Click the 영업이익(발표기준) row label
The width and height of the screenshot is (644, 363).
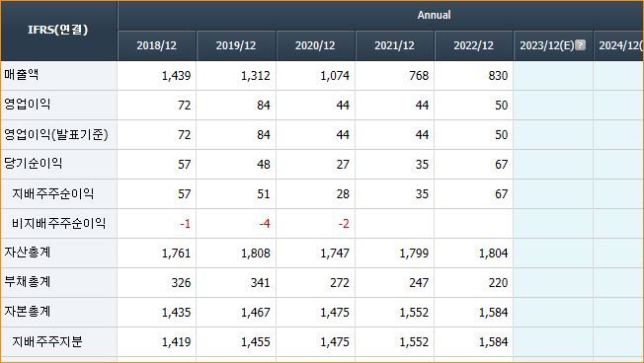coord(56,134)
